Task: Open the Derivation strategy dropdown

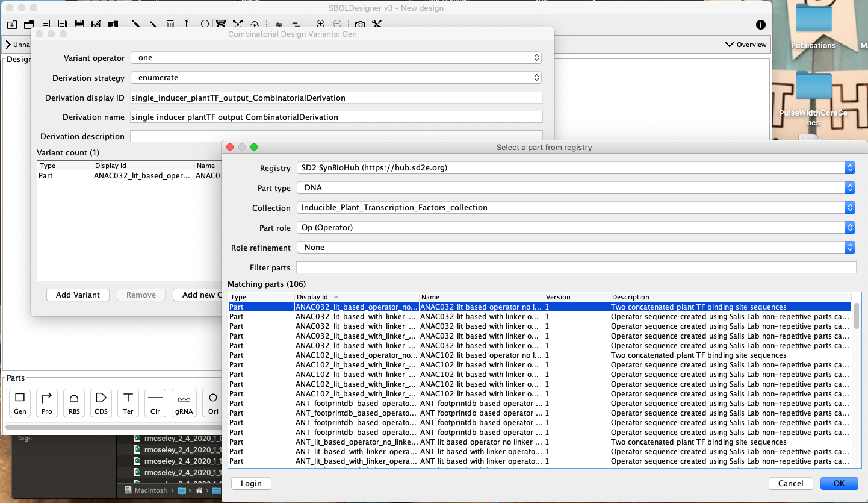Action: [335, 77]
